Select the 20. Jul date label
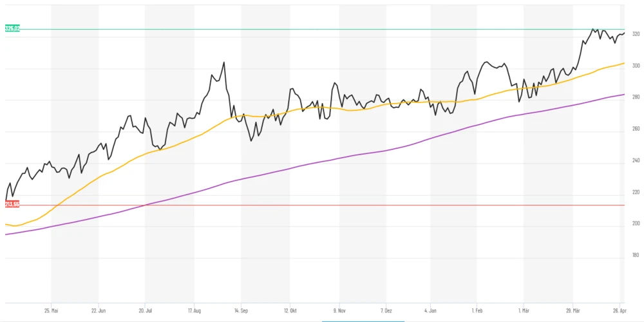 tap(145, 310)
